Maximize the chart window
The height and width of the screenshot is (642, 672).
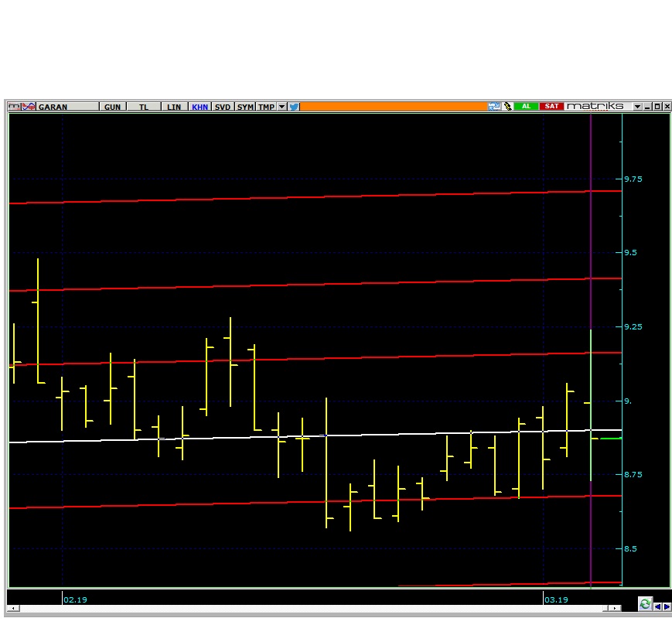coord(657,107)
